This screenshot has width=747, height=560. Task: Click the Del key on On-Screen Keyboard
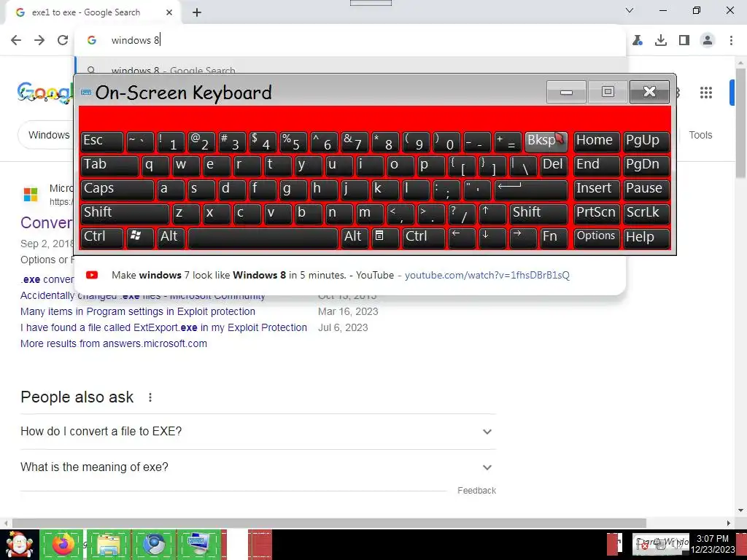pos(554,166)
